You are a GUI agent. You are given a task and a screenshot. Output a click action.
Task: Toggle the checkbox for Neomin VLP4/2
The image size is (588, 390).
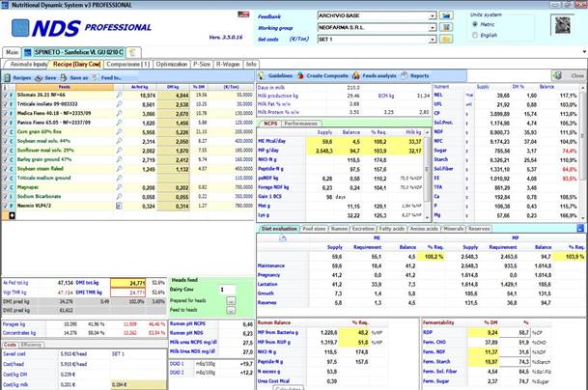click(x=5, y=206)
